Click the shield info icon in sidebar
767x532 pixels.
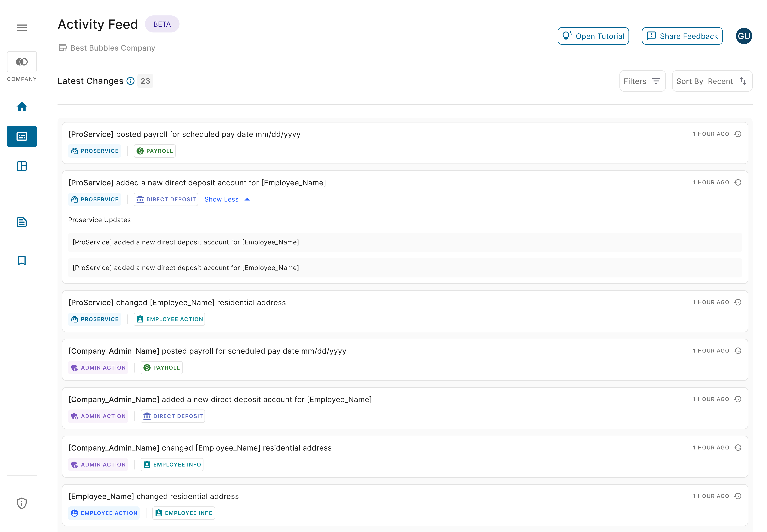22,503
